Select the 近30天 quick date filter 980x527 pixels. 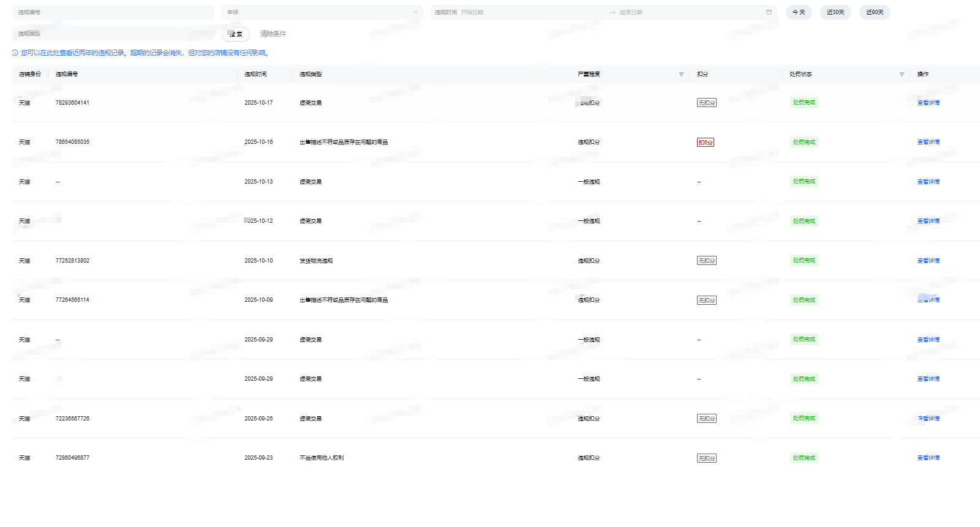tap(835, 12)
